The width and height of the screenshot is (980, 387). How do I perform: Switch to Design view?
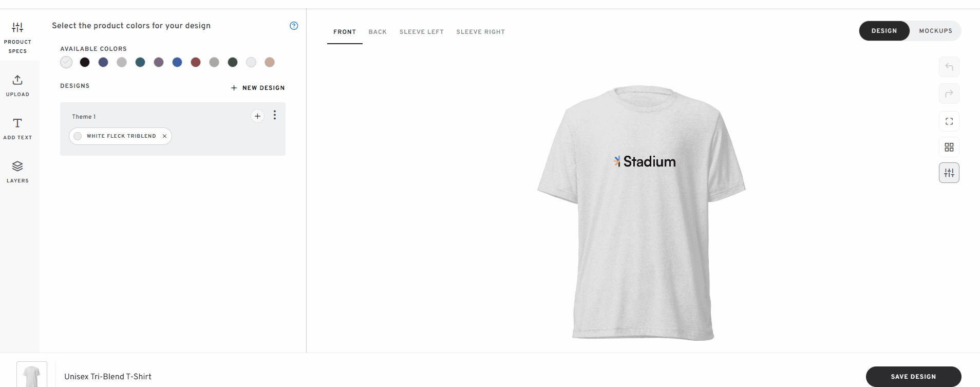(x=884, y=31)
